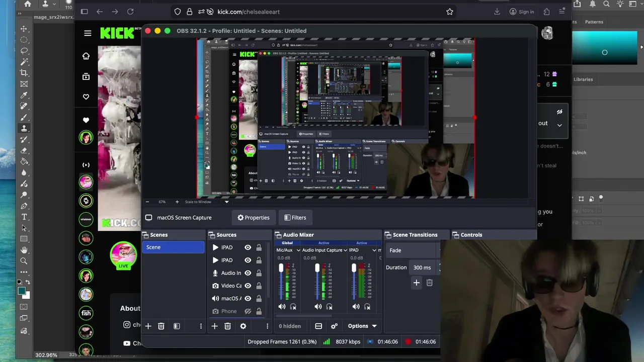The image size is (644, 362).
Task: Add a scene transition with plus
Action: click(x=416, y=283)
